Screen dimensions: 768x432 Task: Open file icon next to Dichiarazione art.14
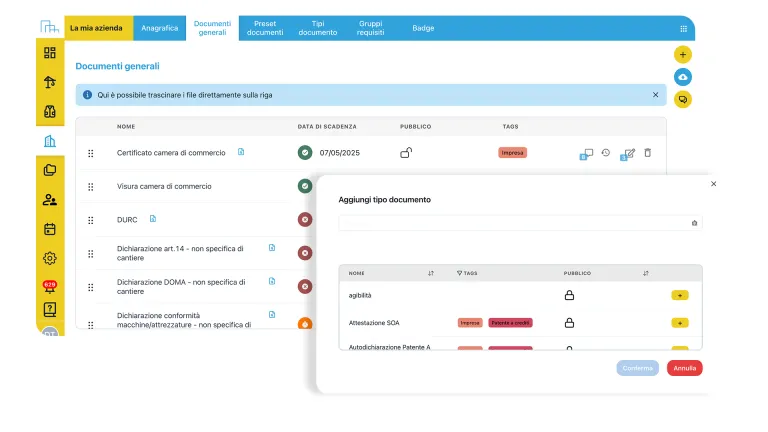click(x=272, y=248)
